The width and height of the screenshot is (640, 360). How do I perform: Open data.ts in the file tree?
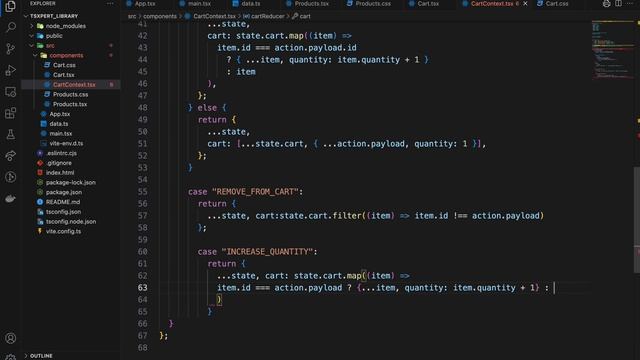(x=59, y=124)
